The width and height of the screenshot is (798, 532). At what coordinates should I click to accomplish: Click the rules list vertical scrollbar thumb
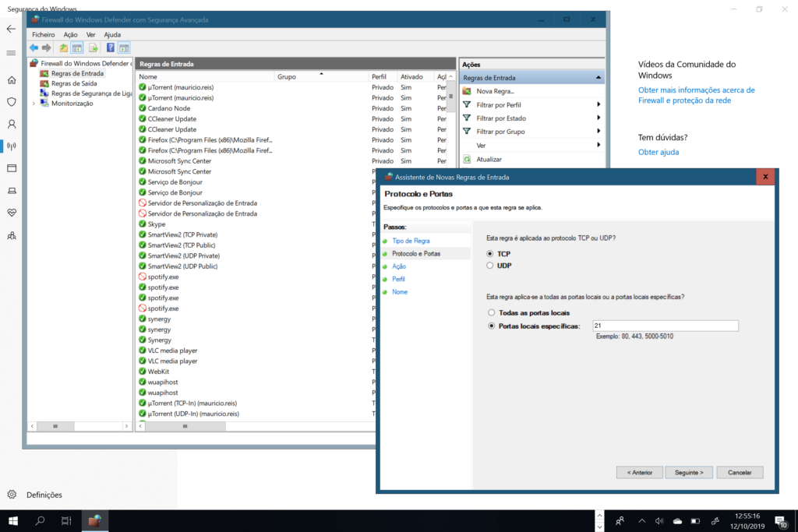451,97
